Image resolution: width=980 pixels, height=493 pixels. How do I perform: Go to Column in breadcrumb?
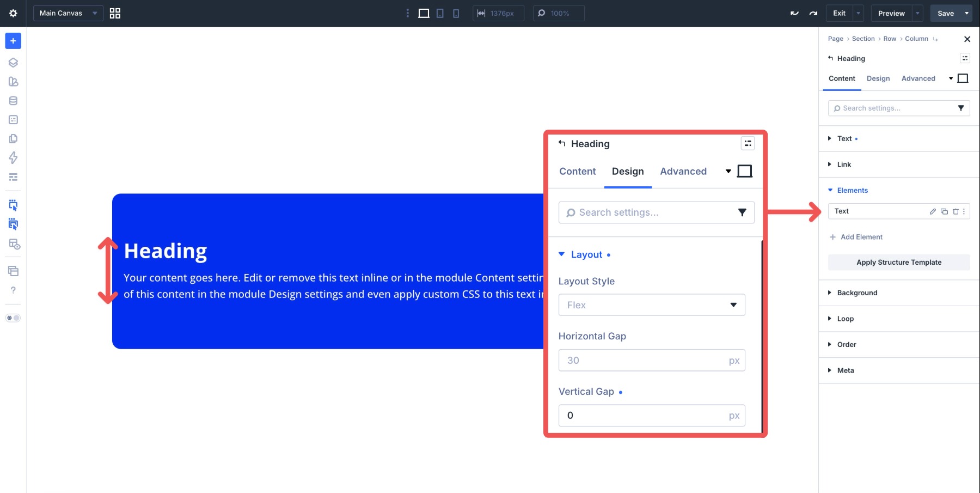tap(916, 39)
